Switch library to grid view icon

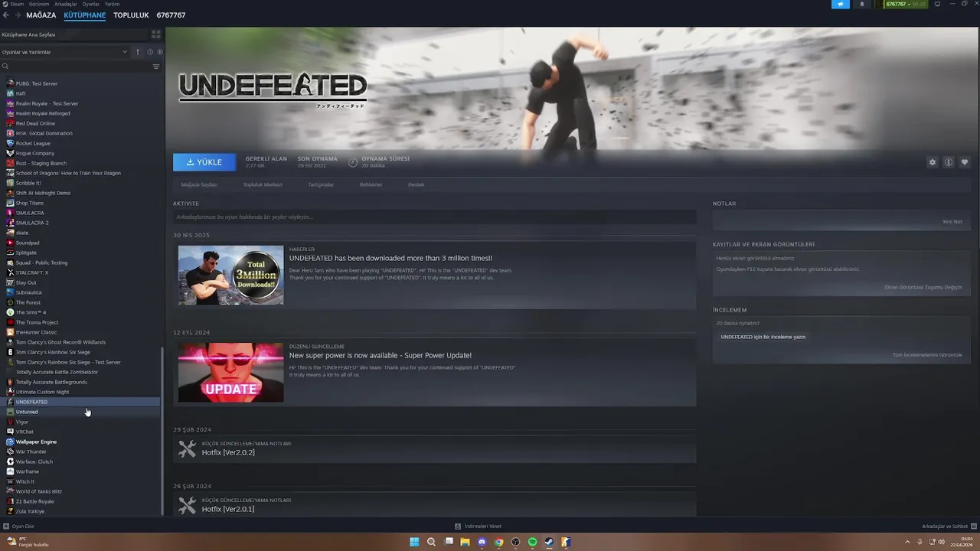pos(155,34)
